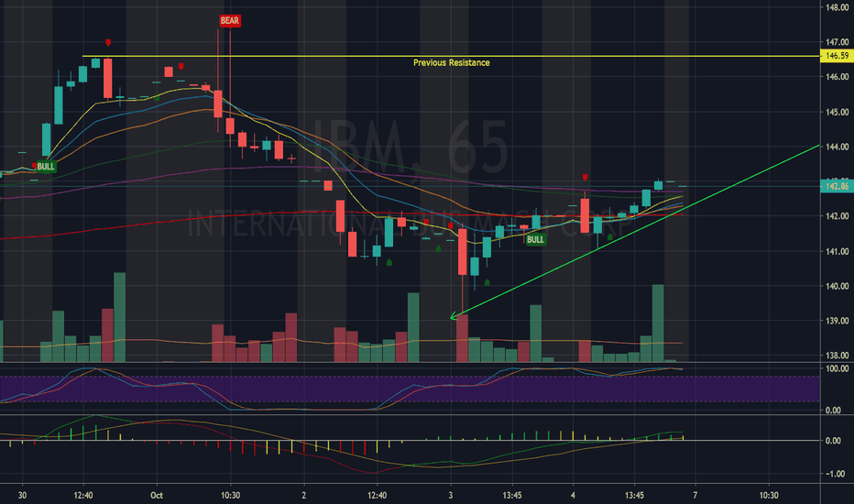Viewport: 854px width, 504px height.
Task: Click the yellow 146.59 price tag
Action: (x=837, y=56)
